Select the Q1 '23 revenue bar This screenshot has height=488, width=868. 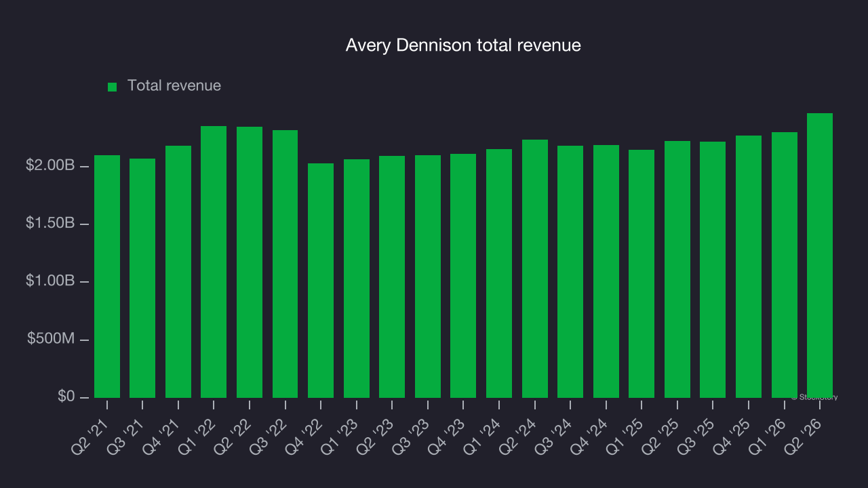(x=357, y=279)
